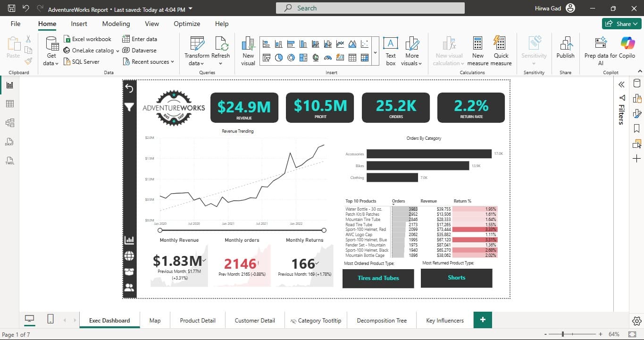Click the Transform data icon
644x340 pixels.
point(197,43)
